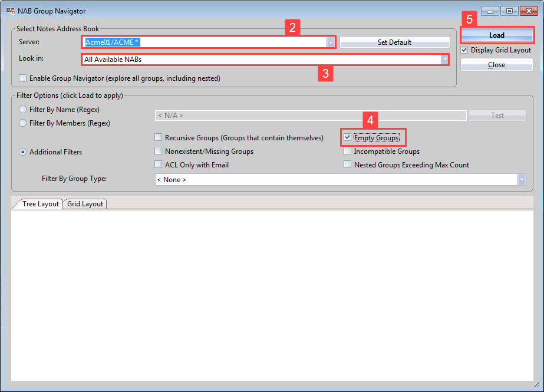The width and height of the screenshot is (544, 392).
Task: Switch to the Grid Layout tab
Action: click(84, 204)
